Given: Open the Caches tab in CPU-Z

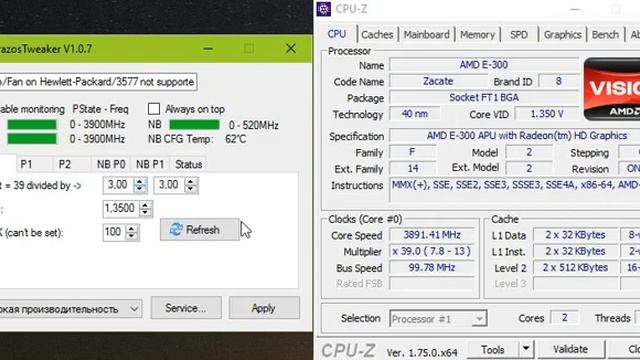Looking at the screenshot, I should 377,35.
